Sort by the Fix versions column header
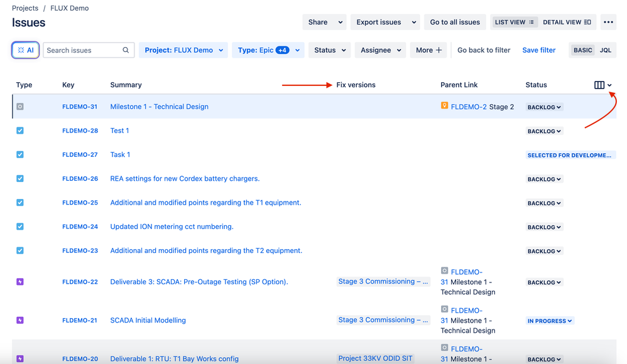Screen dimensions: 627x364 point(356,85)
